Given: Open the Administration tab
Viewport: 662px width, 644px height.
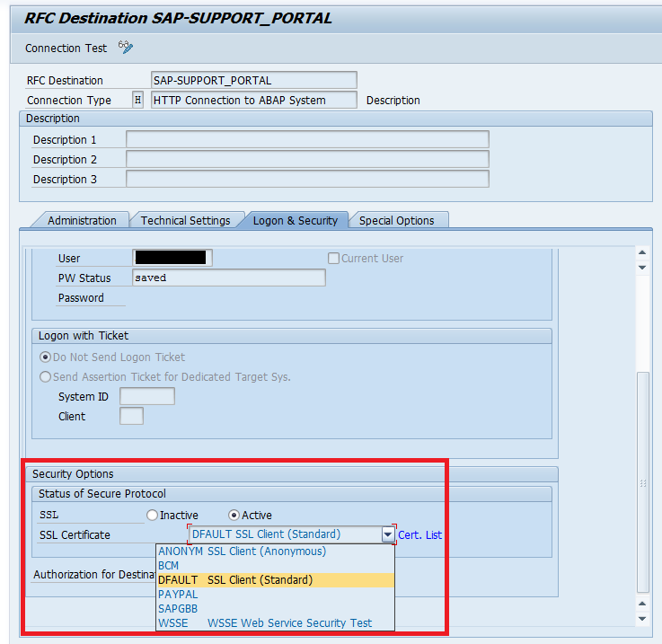Looking at the screenshot, I should pyautogui.click(x=82, y=220).
